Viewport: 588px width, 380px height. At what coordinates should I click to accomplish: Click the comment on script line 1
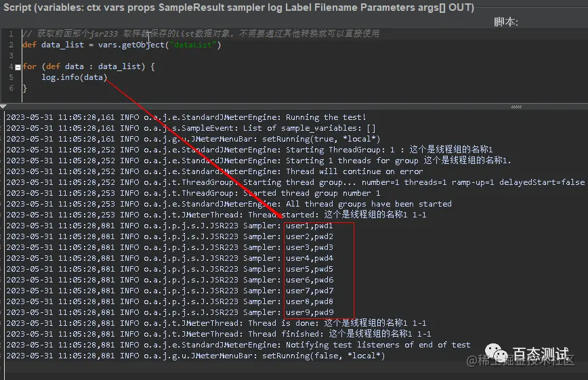pyautogui.click(x=201, y=34)
